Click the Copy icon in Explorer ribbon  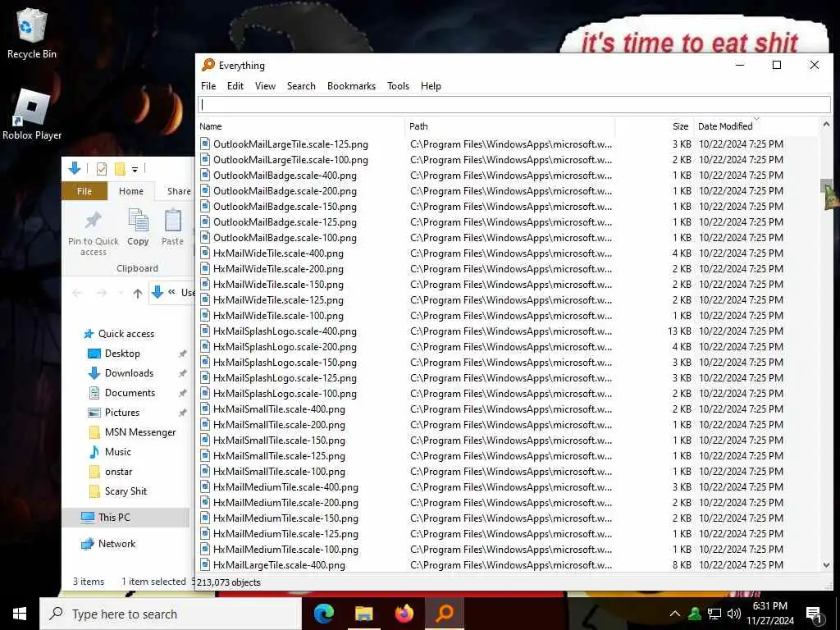pos(138,220)
